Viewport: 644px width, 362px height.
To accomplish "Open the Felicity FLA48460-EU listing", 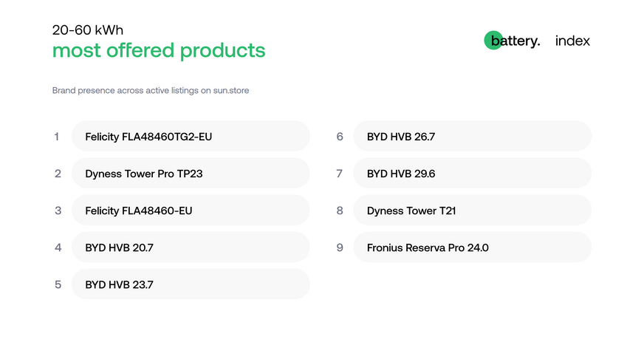I will coord(191,210).
